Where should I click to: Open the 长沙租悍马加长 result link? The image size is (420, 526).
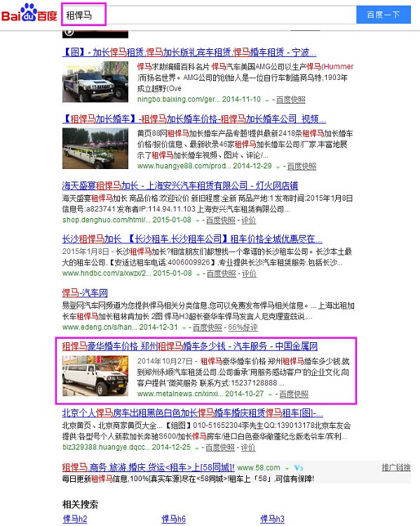click(192, 239)
